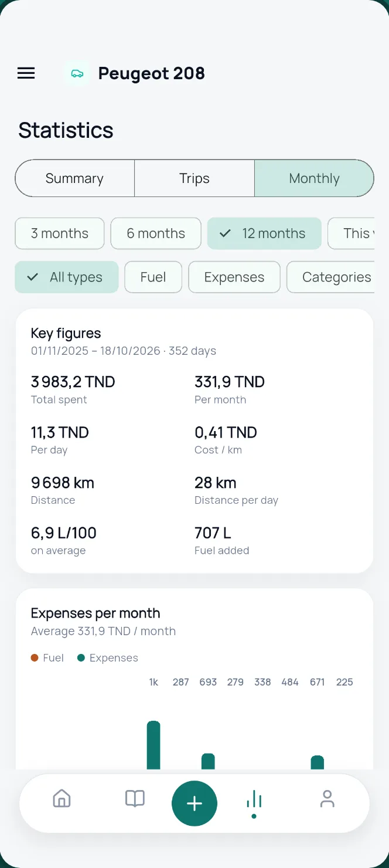
Task: Select the partially visible This period chip
Action: pos(352,233)
